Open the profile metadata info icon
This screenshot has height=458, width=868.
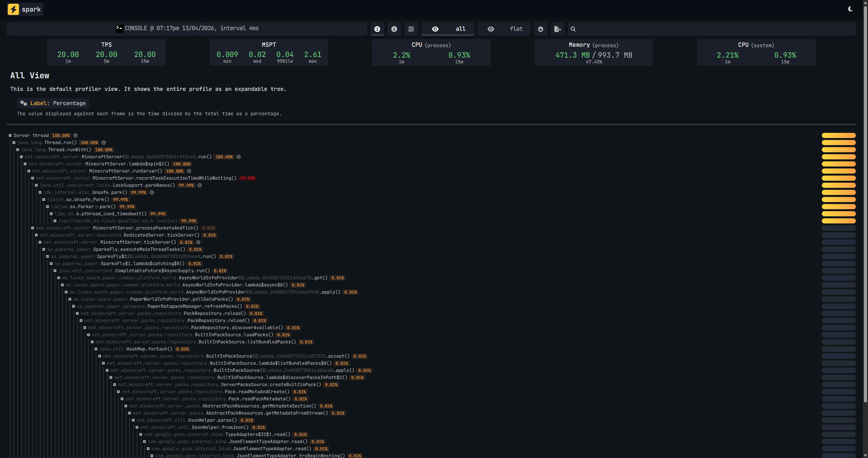tap(394, 29)
